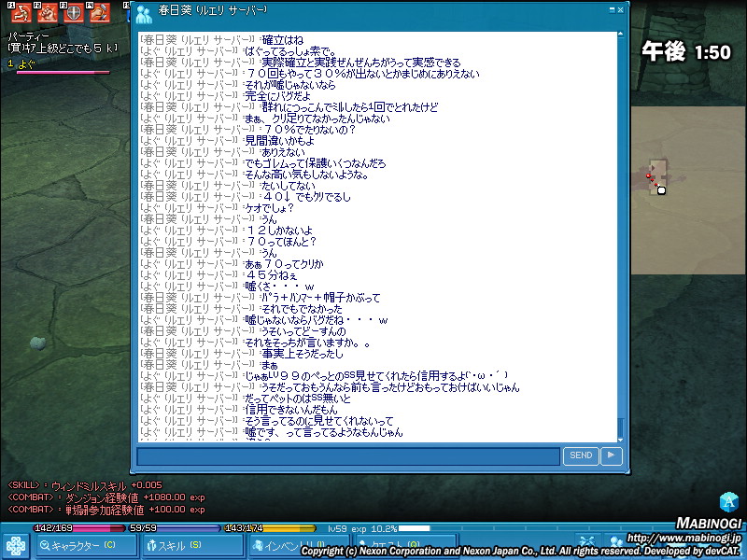Open the スキル (S) skill window
Viewport: 747px width, 560px height.
click(x=191, y=546)
